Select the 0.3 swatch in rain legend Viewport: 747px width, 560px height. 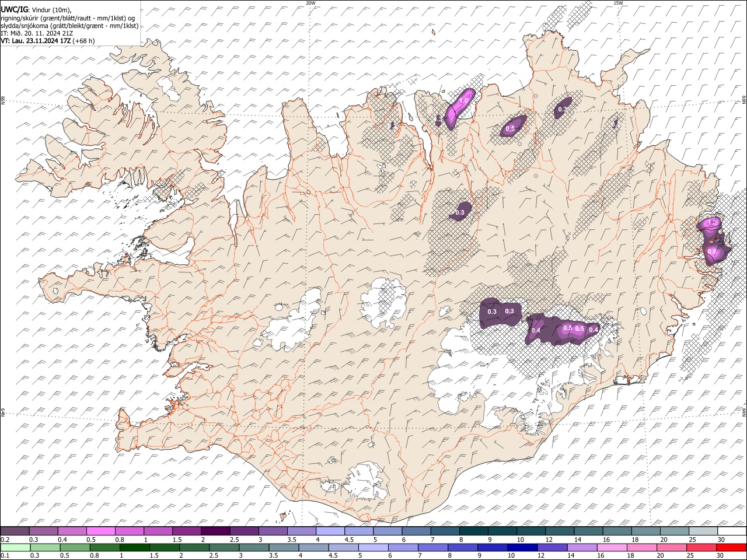coord(45,547)
